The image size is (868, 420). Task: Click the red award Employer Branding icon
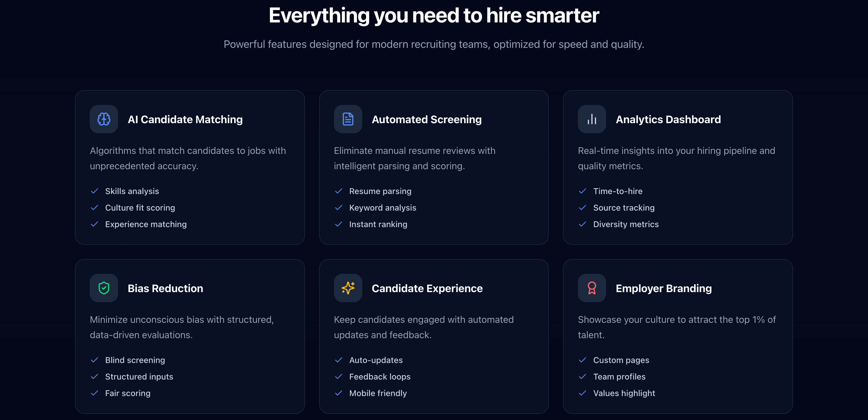click(x=592, y=288)
